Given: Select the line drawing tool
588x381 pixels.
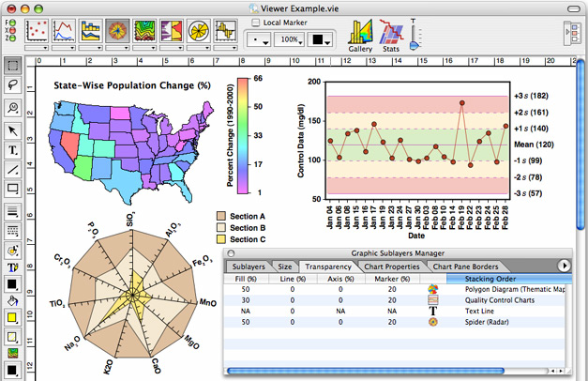Looking at the screenshot, I should pos(13,170).
